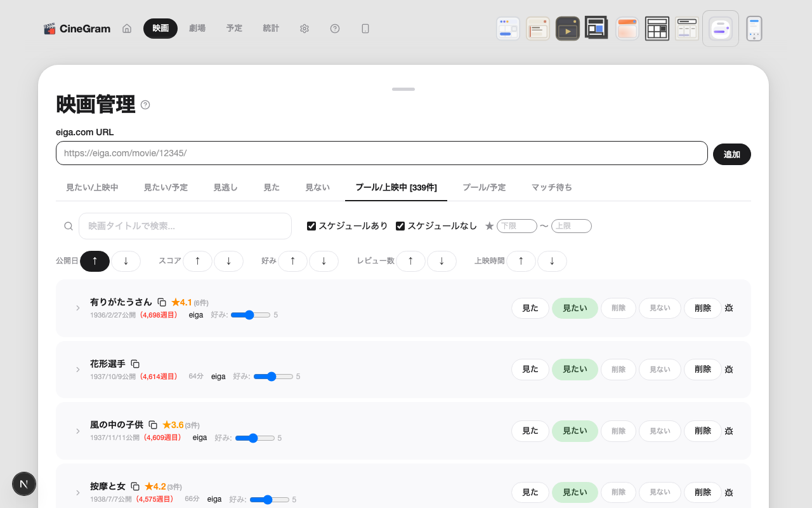Click the mobile device icon in navigation

(x=365, y=28)
